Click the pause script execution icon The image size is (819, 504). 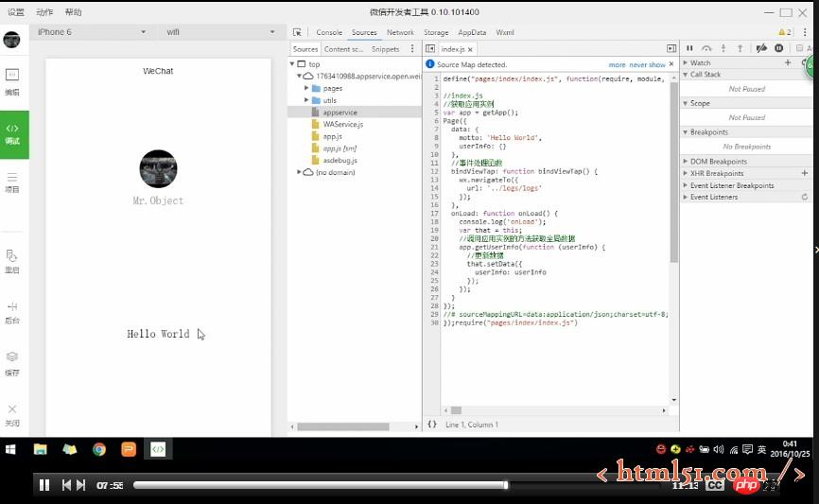[x=689, y=48]
